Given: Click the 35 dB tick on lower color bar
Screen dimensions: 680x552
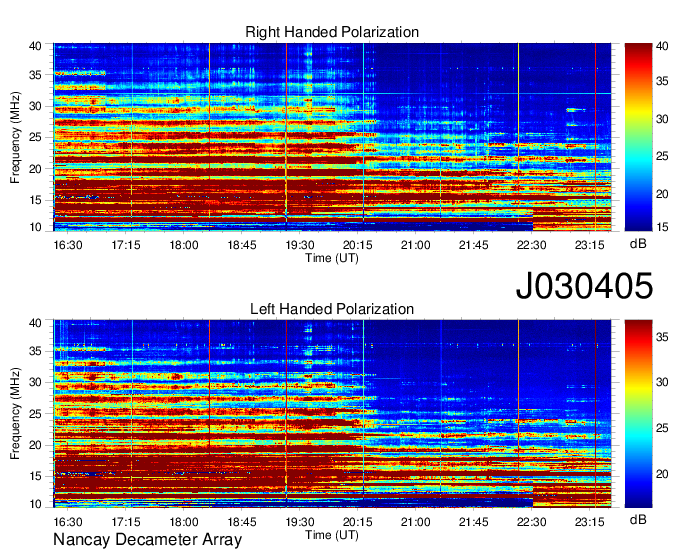Looking at the screenshot, I should coord(662,337).
